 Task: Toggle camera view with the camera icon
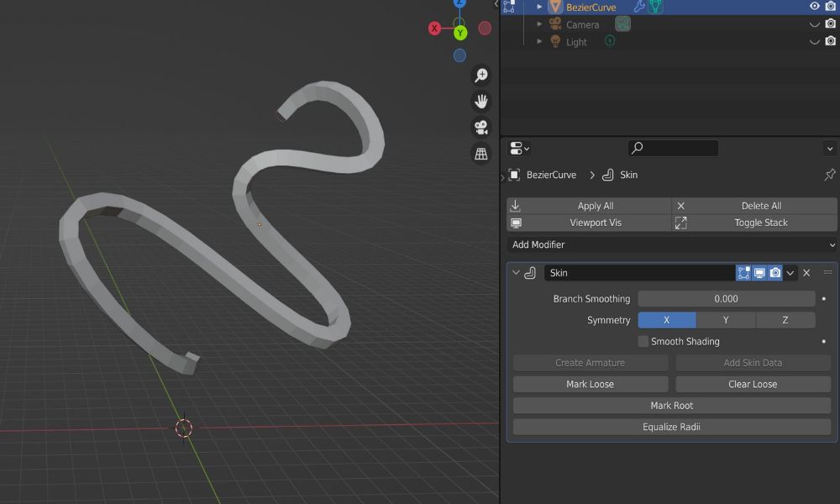[481, 128]
